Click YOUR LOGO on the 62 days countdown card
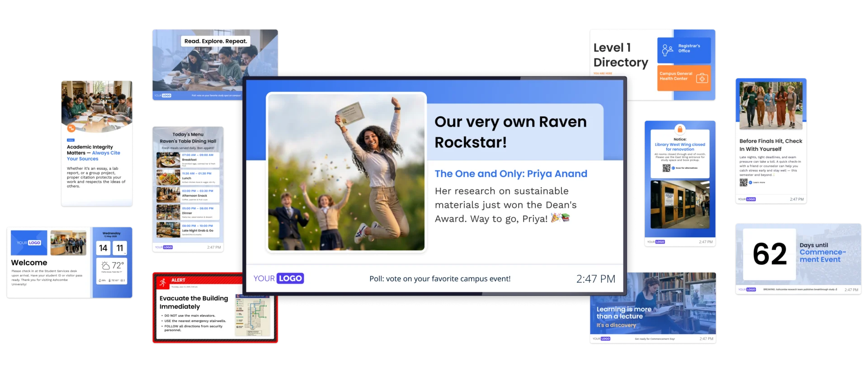Viewport: 868px width, 372px height. click(x=747, y=289)
